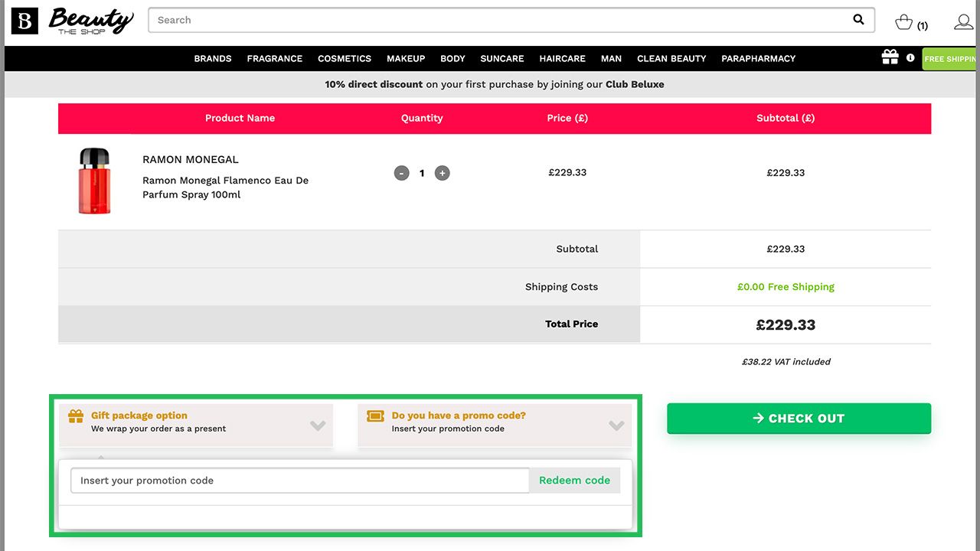Click the 'Subtotal (£)' column header

786,118
